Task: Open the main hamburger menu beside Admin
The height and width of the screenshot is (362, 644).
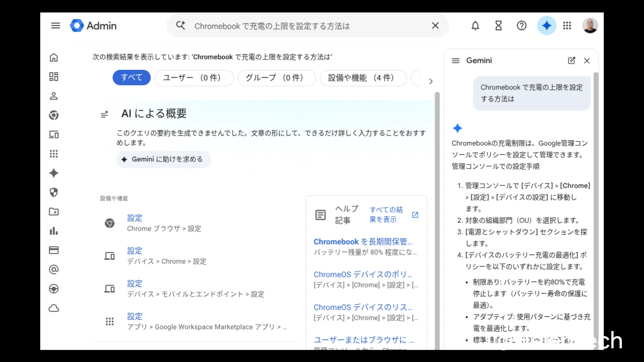Action: coord(56,26)
